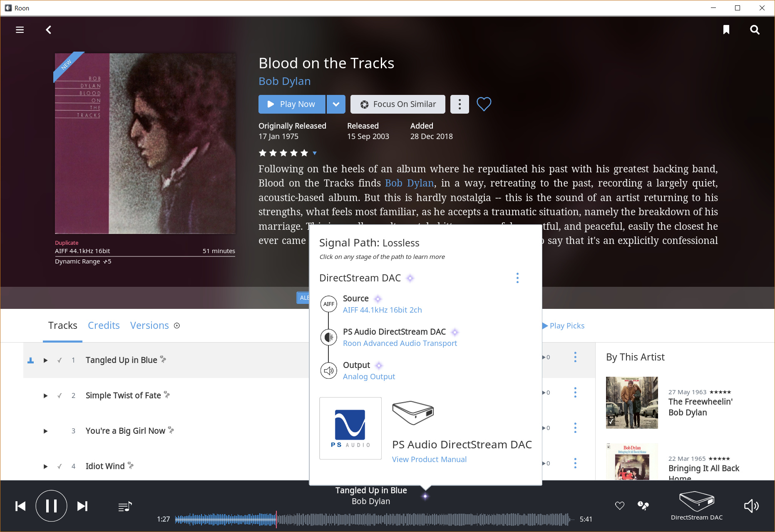
Task: Open the You're a Big Girl Now row three-dot menu
Action: point(575,428)
